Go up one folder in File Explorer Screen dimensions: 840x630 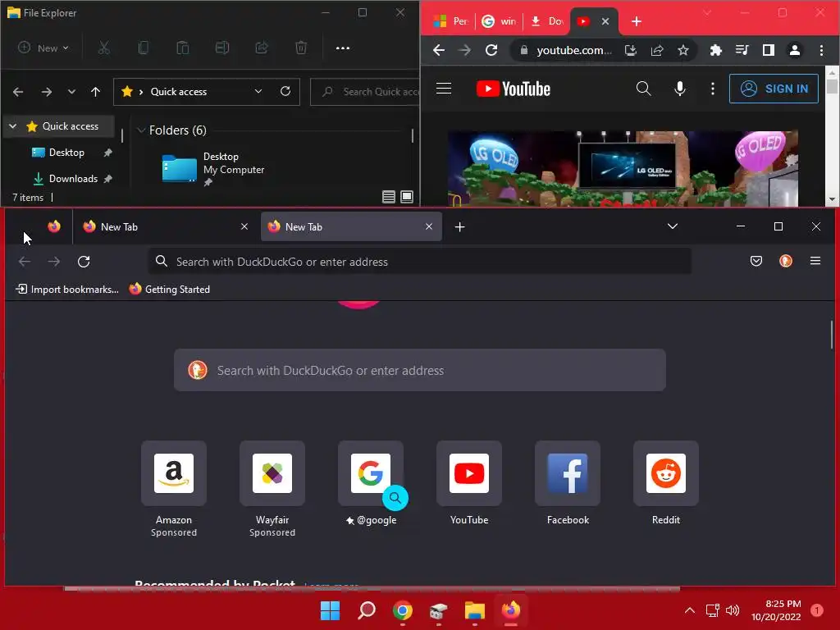click(95, 92)
